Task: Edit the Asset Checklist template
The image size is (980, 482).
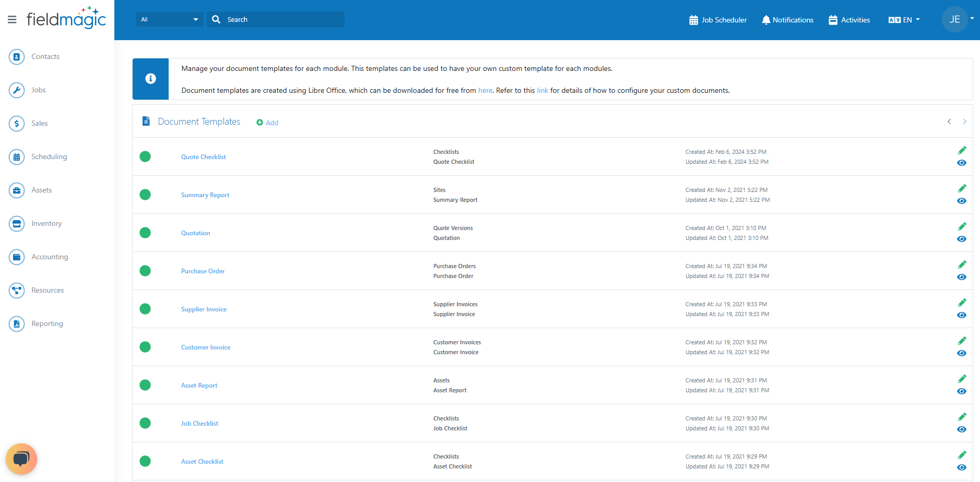Action: (962, 455)
